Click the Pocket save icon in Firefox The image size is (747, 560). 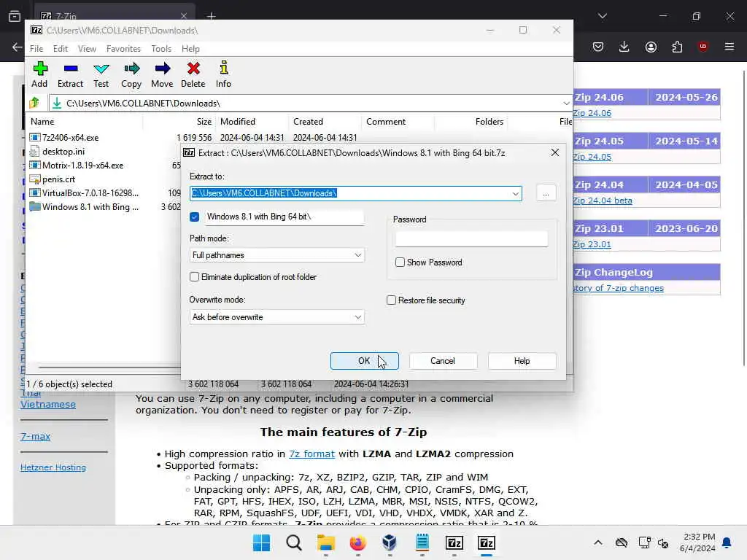point(598,47)
